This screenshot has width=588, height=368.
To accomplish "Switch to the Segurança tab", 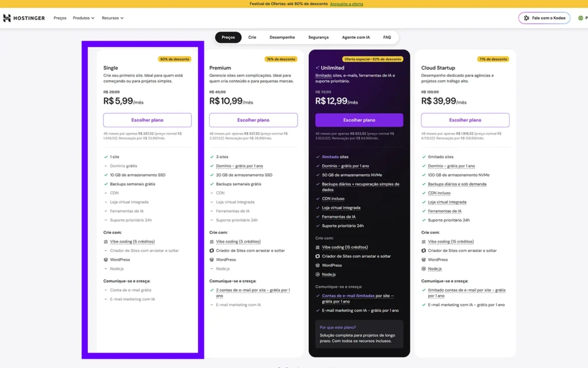I will 318,37.
